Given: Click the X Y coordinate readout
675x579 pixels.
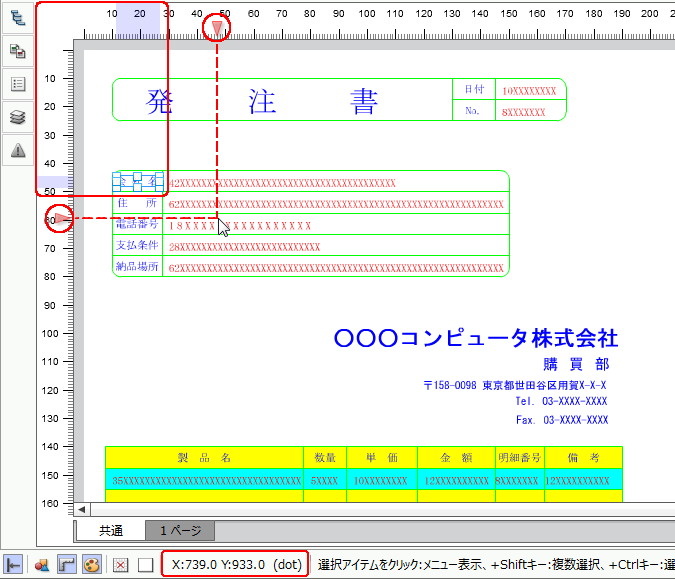Looking at the screenshot, I should point(235,564).
